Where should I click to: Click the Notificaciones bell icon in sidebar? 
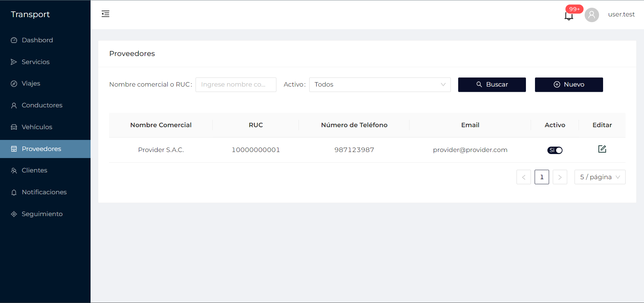[x=14, y=192]
